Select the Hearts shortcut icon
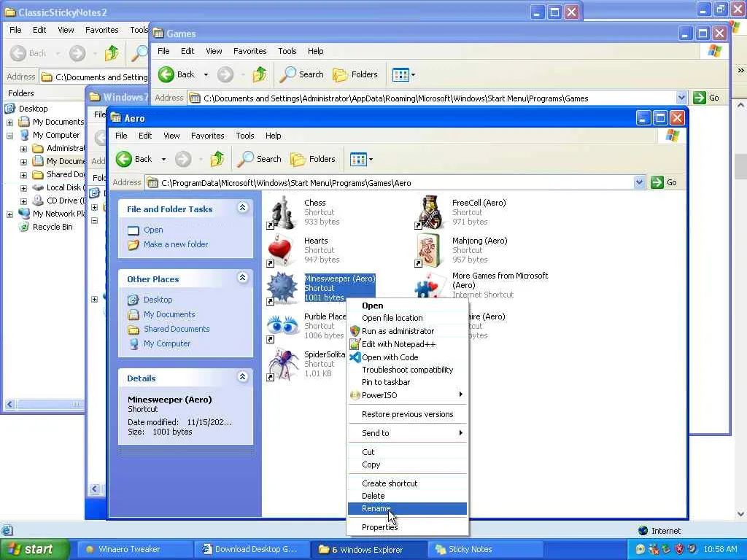Viewport: 747px width, 560px height. point(282,251)
